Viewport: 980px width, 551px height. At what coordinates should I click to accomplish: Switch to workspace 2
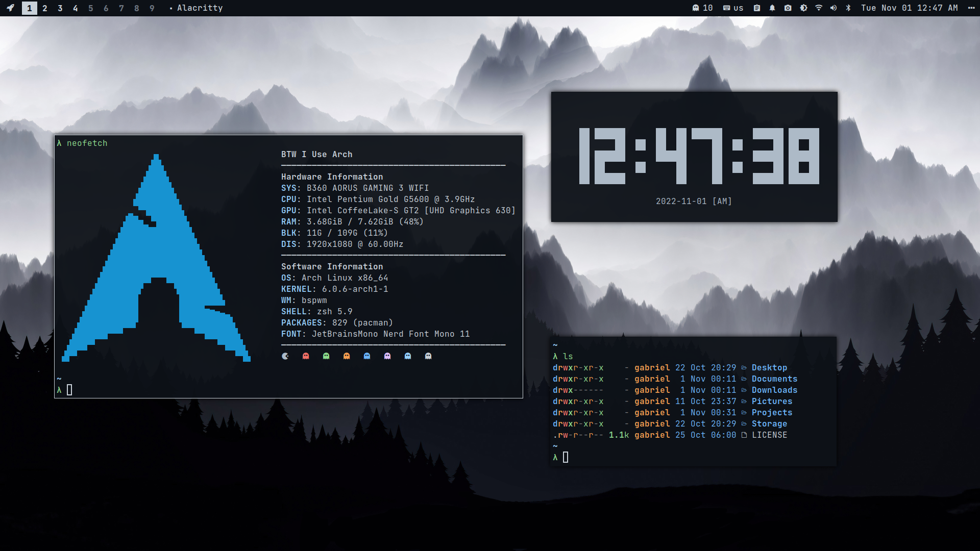[45, 8]
